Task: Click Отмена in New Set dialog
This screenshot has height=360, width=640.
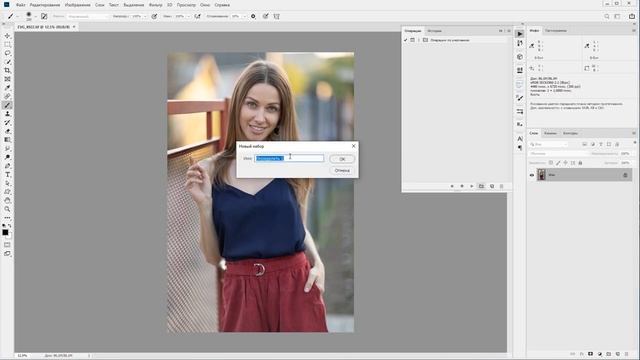Action: [342, 170]
